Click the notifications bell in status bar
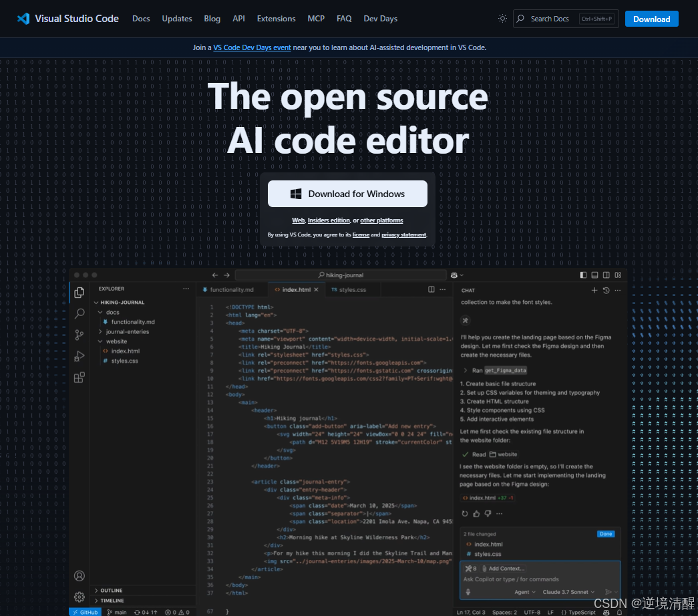Screen dimensions: 698x616 [x=619, y=613]
